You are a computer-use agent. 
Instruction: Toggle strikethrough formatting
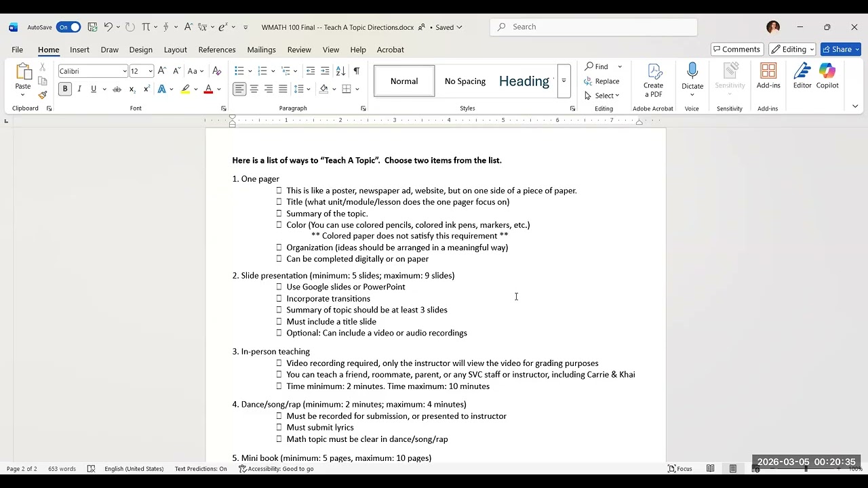pos(117,89)
